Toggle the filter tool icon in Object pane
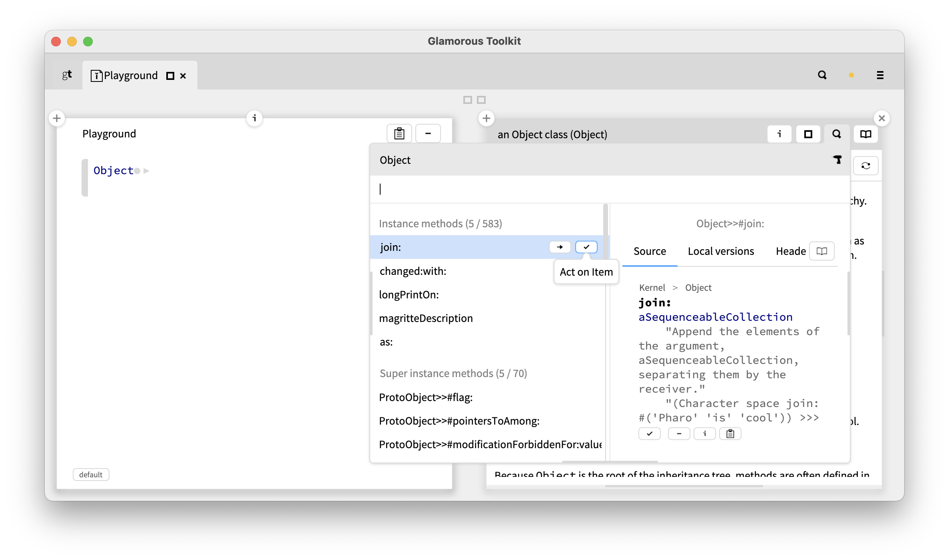This screenshot has width=949, height=560. (837, 159)
